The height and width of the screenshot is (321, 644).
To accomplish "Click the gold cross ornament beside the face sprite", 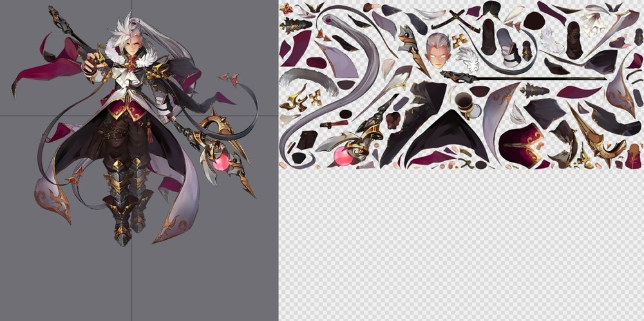I will click(459, 41).
